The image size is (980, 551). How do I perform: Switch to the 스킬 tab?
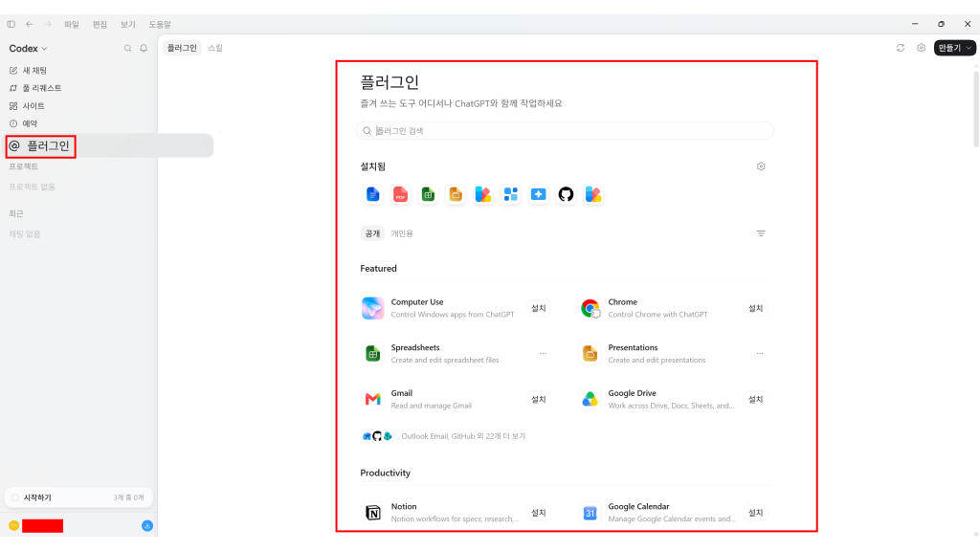click(x=215, y=48)
